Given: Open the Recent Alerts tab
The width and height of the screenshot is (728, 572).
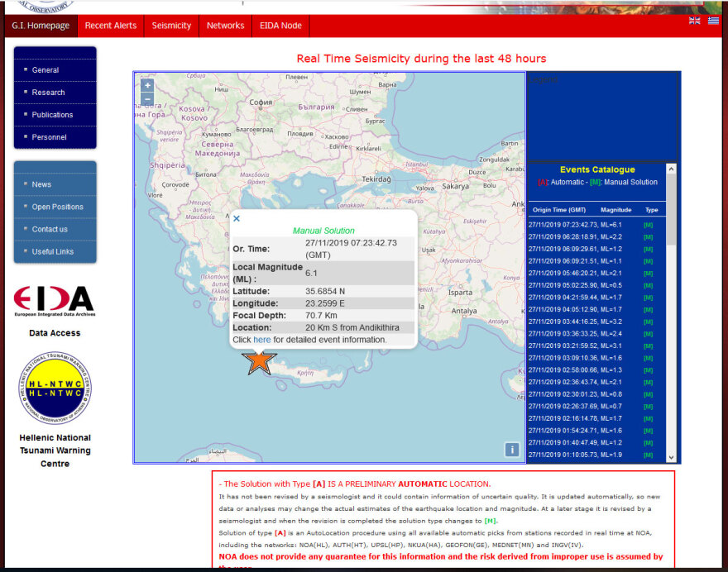Looking at the screenshot, I should coord(110,26).
